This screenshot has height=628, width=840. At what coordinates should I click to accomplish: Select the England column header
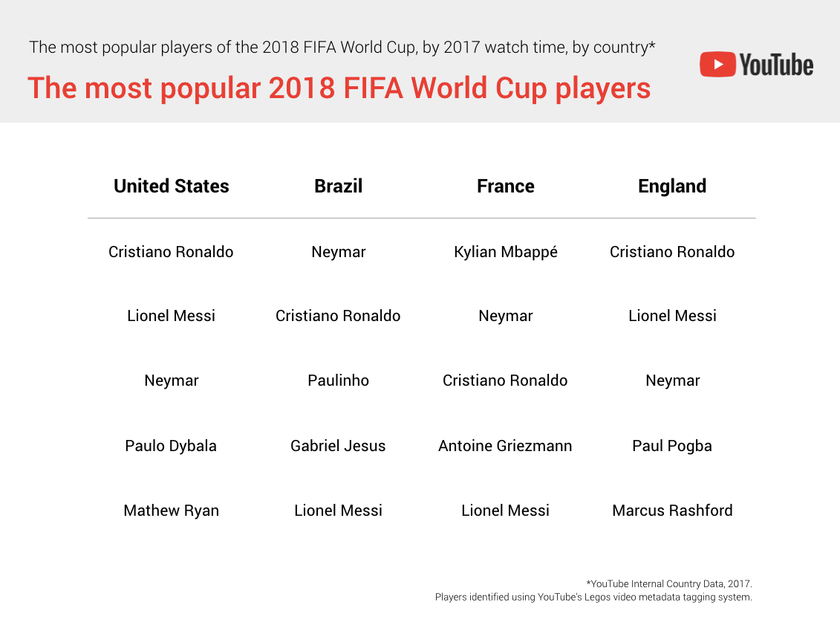tap(672, 186)
